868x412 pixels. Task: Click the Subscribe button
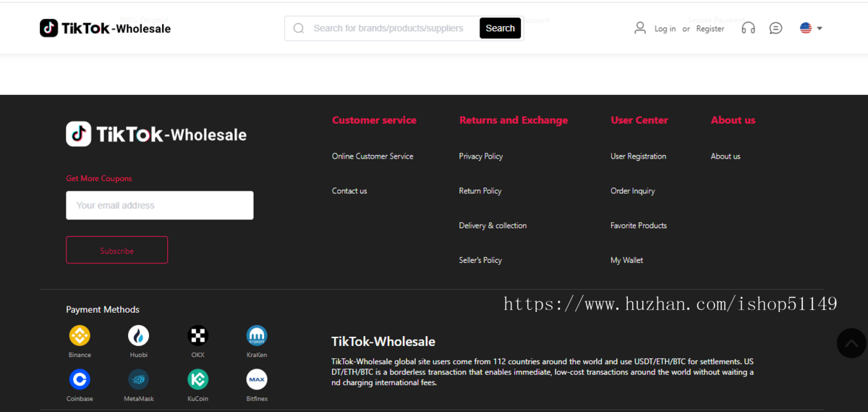coord(116,250)
